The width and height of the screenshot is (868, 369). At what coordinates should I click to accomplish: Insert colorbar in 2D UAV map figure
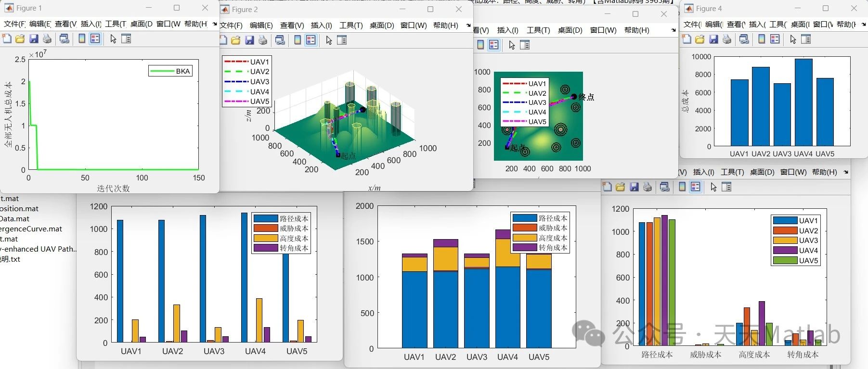(480, 45)
